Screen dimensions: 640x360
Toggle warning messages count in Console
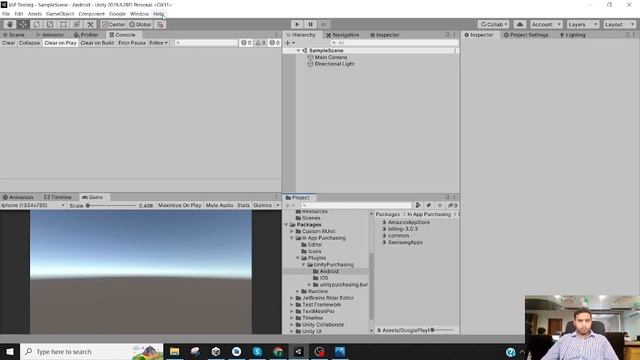(260, 43)
